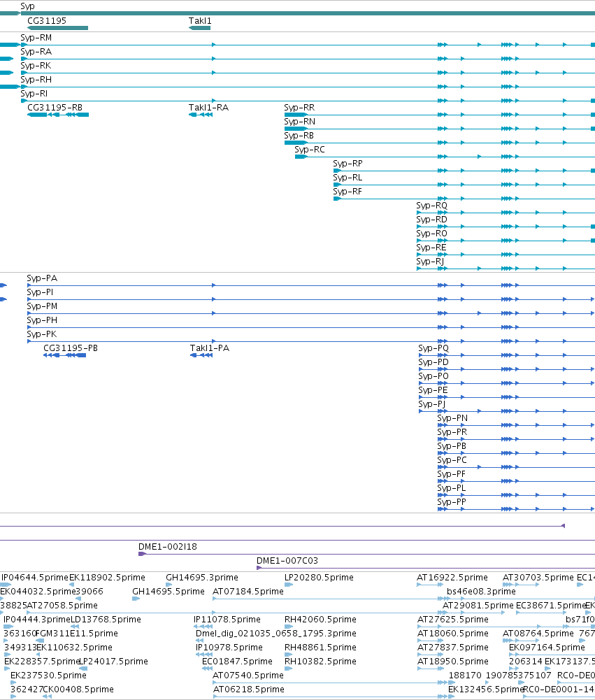Select protein Syp-PB
Image resolution: width=595 pixels, height=700 pixels.
click(452, 446)
